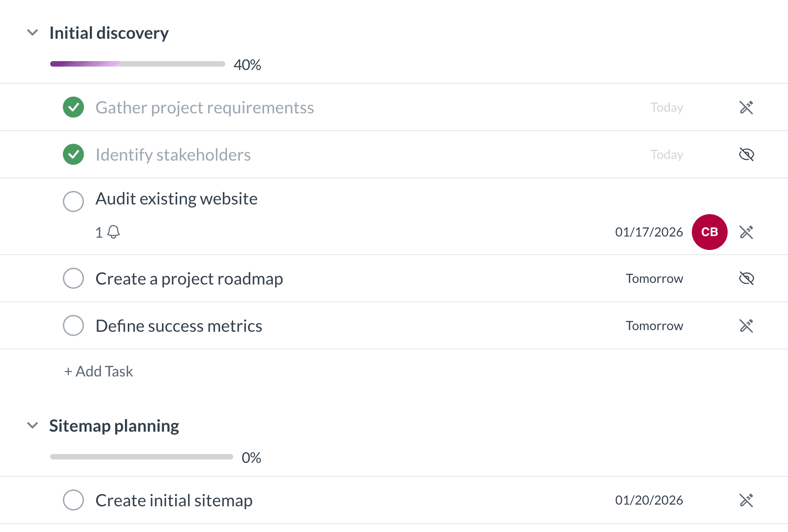Check off Define success metrics

73,325
